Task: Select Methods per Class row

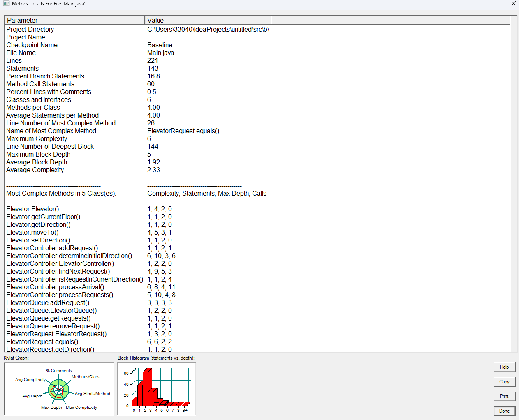Action: [x=138, y=108]
